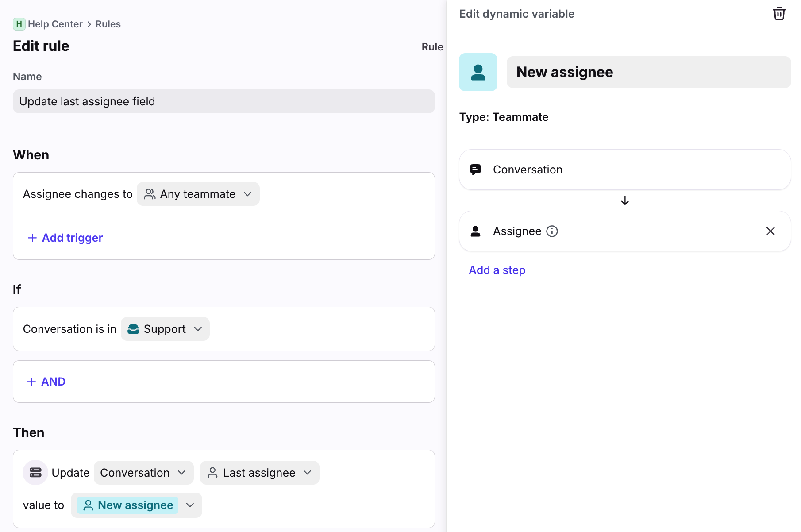Open the Last assignee field dropdown
This screenshot has height=532, width=801.
(x=259, y=473)
